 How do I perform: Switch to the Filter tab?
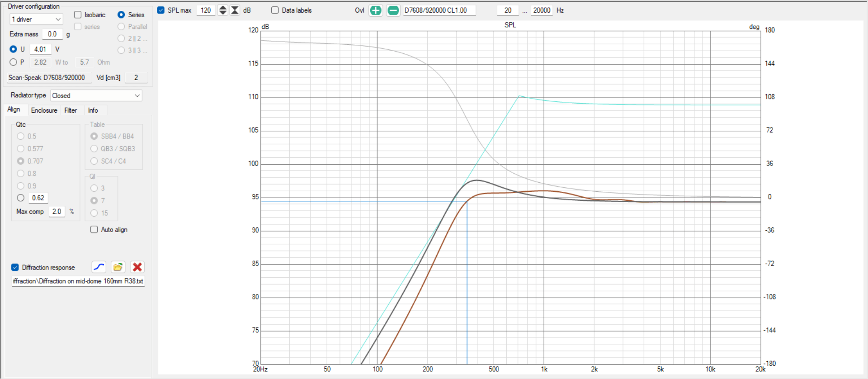(71, 110)
